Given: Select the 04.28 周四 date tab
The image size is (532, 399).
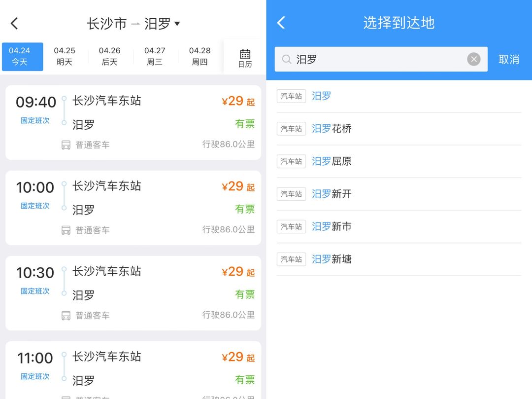Looking at the screenshot, I should click(199, 57).
